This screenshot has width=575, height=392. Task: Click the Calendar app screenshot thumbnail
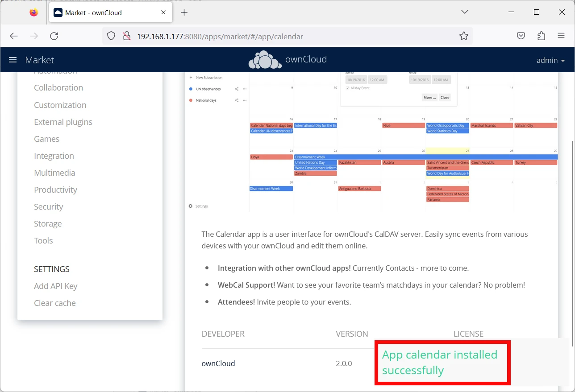pyautogui.click(x=371, y=142)
